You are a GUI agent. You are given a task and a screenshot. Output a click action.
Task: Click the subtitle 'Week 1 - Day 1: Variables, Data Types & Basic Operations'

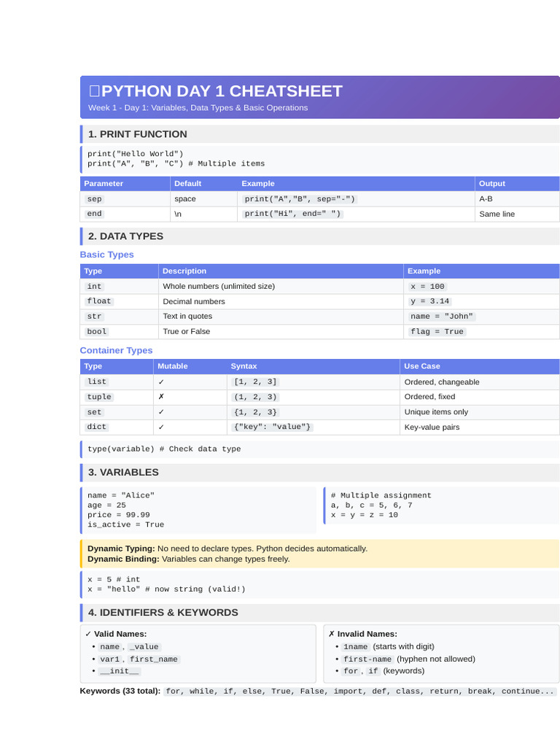pos(198,108)
